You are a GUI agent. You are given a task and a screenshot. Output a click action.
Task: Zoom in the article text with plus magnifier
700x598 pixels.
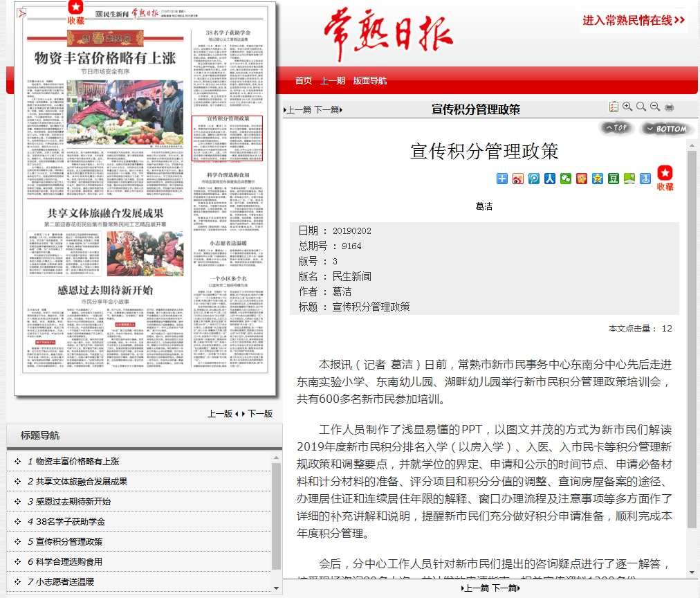627,107
